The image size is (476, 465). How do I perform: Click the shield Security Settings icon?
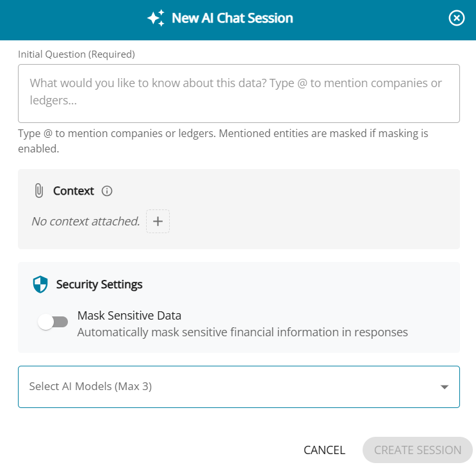pos(40,284)
